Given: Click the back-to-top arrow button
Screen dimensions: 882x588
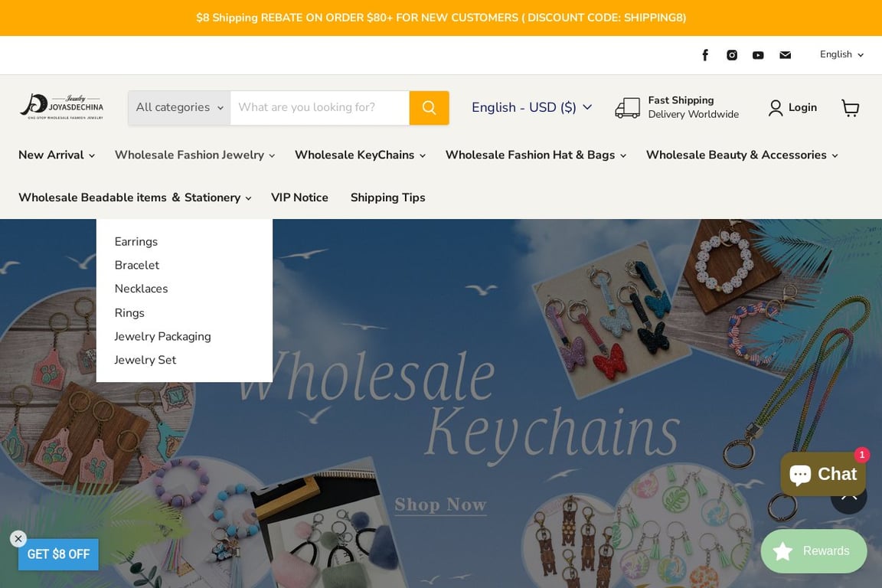Looking at the screenshot, I should point(849,501).
